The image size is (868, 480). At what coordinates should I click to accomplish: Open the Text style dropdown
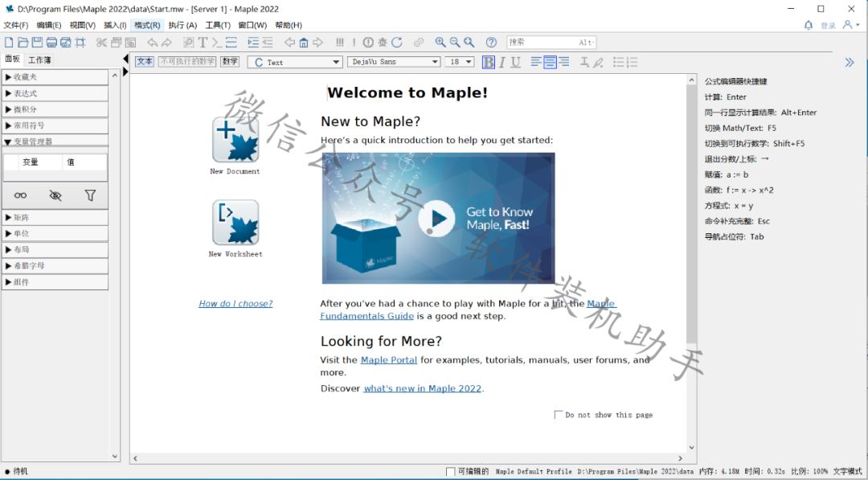tap(295, 62)
